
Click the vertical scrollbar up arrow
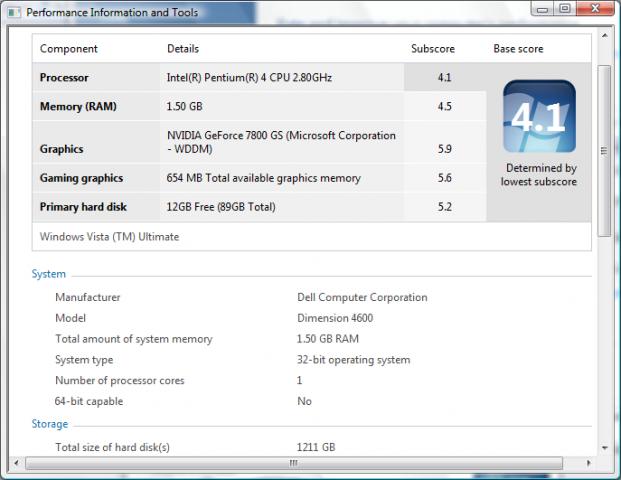point(605,36)
